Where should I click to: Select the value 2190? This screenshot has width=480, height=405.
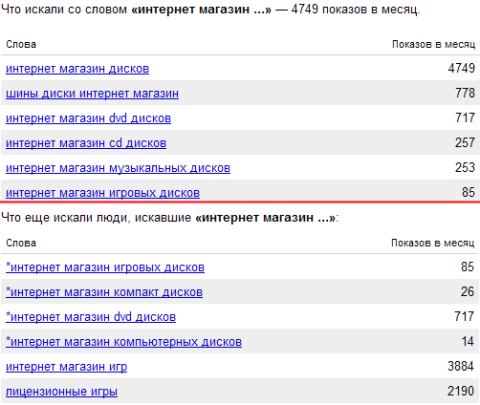461,391
